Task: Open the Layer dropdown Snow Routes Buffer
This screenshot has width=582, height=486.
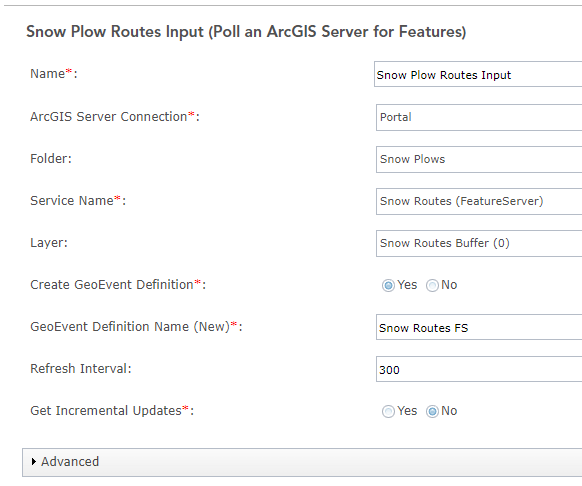Action: point(479,243)
